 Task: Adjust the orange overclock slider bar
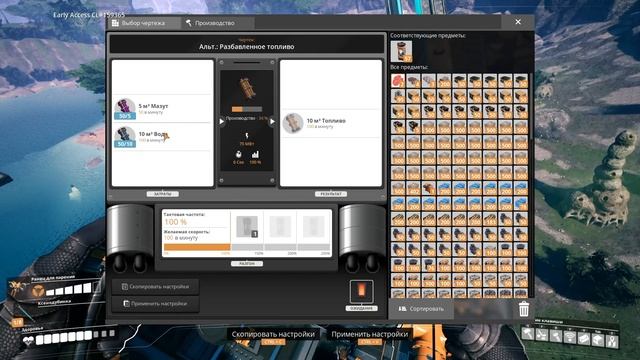197,247
